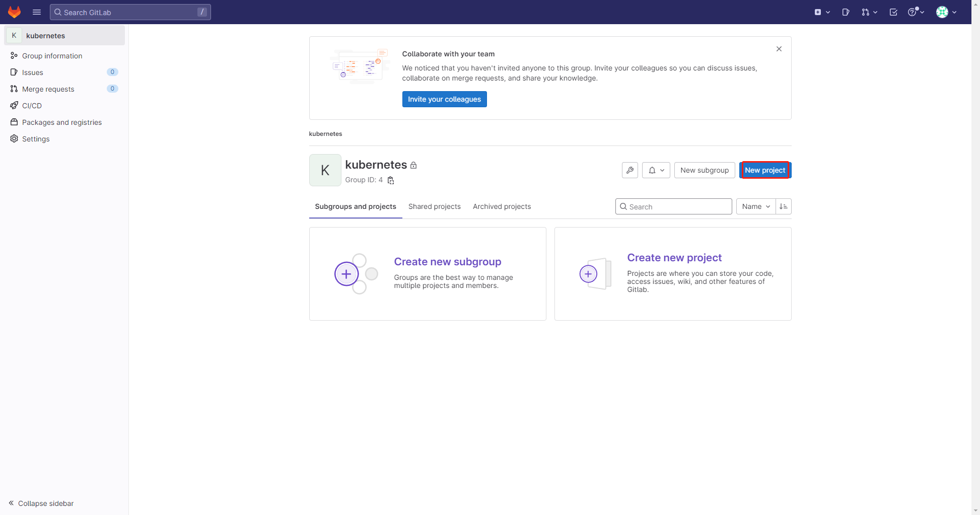This screenshot has width=980, height=515.
Task: Focus the Search GitLab field
Action: (x=130, y=12)
